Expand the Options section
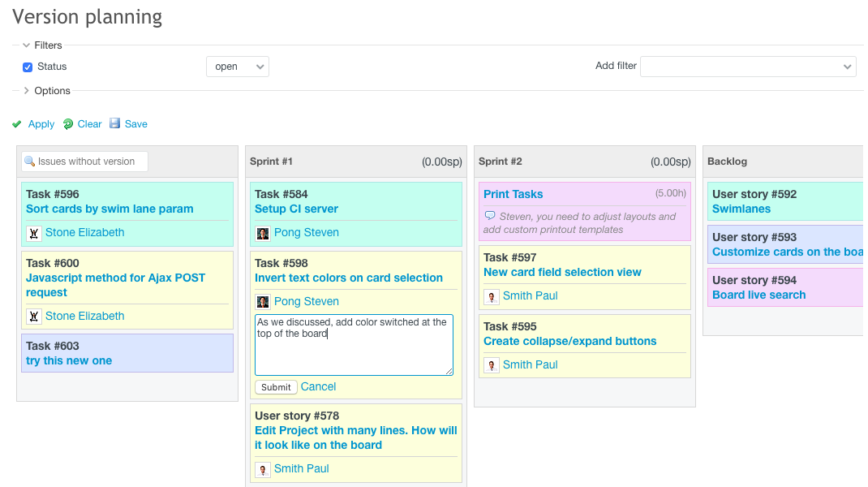This screenshot has width=868, height=487. [27, 91]
